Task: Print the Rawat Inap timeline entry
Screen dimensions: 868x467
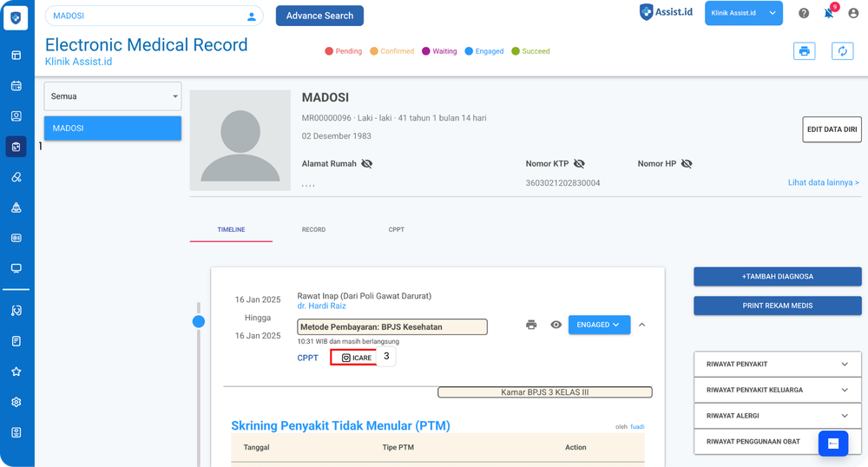Action: 531,325
